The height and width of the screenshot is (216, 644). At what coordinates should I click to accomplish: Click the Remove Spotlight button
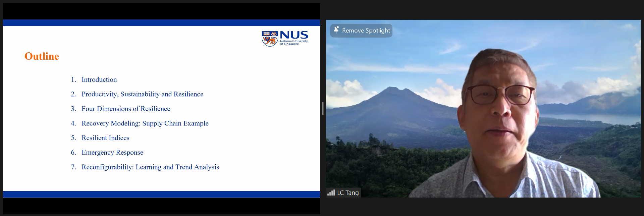click(361, 31)
